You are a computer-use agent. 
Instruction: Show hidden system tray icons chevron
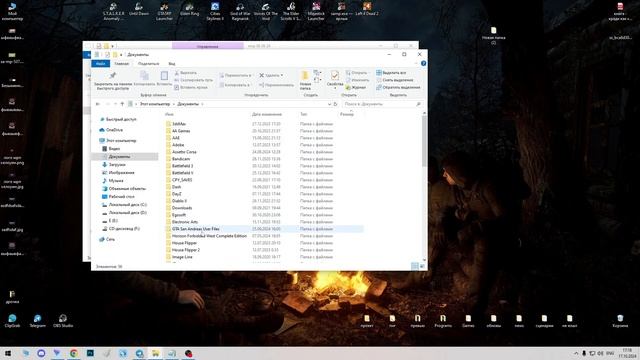coord(576,353)
